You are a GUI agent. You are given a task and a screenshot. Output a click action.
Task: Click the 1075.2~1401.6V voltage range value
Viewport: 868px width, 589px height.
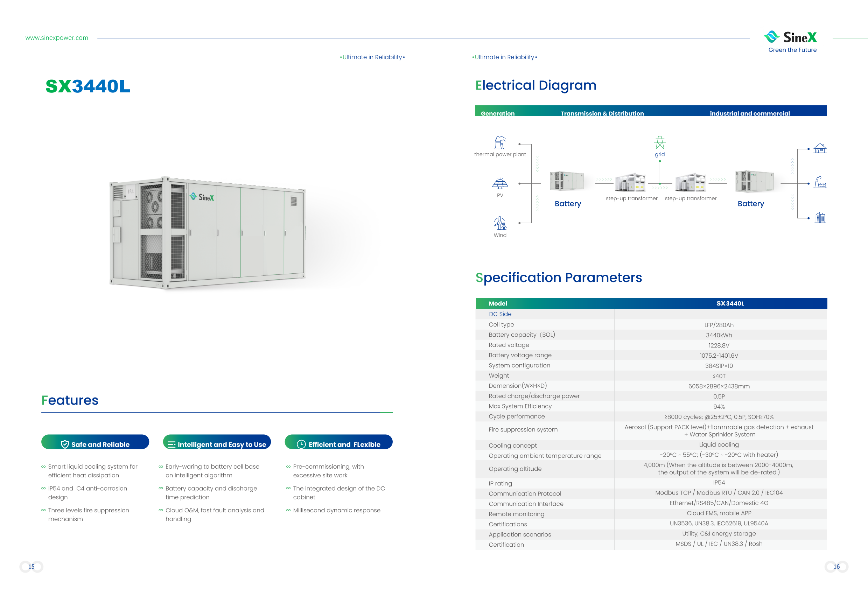[719, 356]
